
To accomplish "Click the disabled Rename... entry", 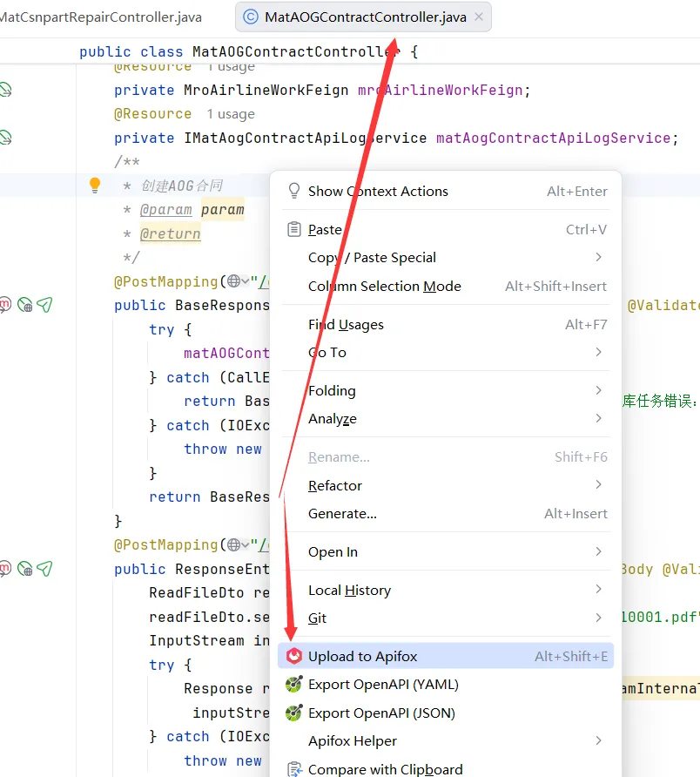I will 446,456.
